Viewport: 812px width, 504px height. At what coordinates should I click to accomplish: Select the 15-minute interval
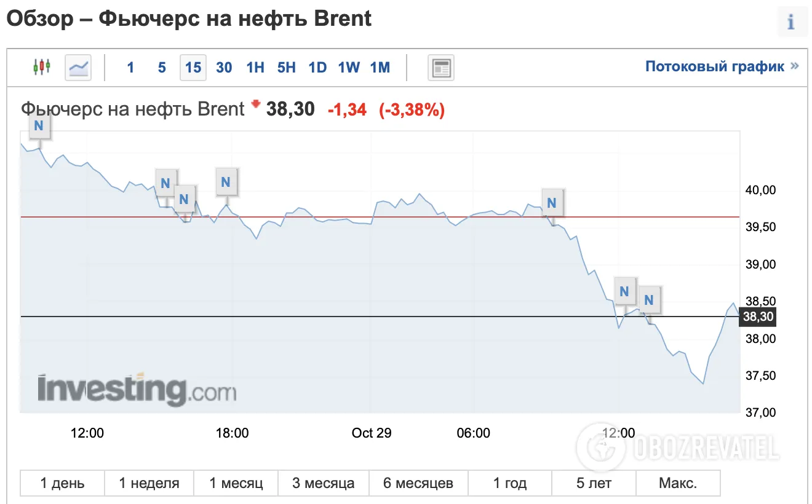pyautogui.click(x=193, y=68)
